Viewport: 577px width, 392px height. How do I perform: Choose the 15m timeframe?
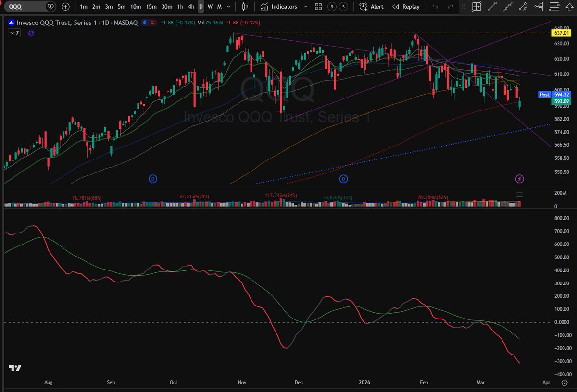(x=151, y=7)
